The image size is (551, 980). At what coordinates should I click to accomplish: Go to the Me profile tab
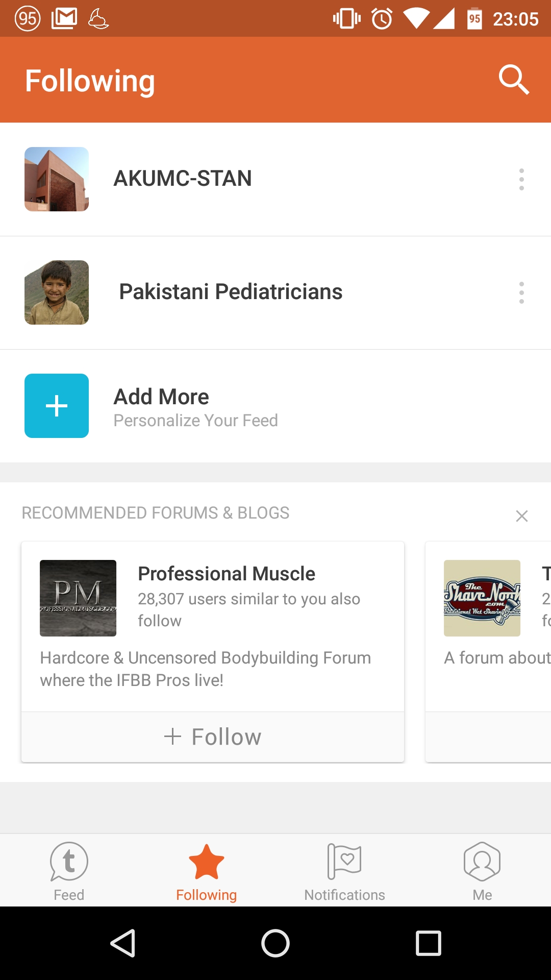pos(482,871)
